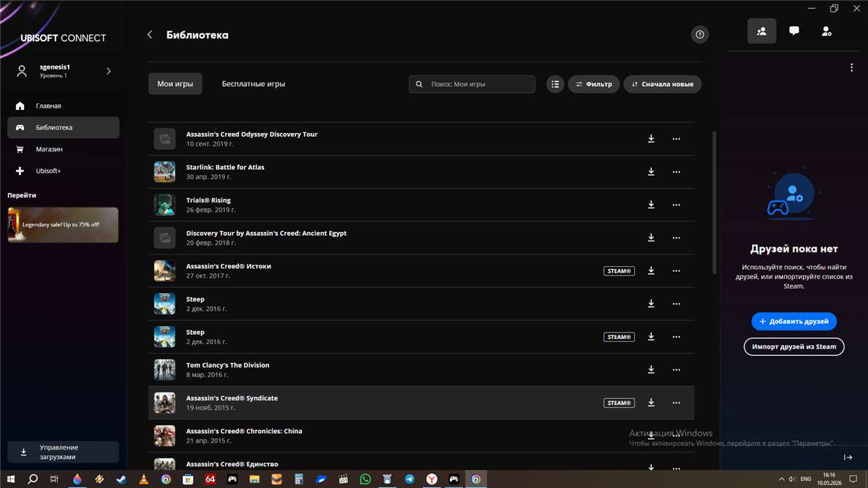Open the friends list panel icon
Image resolution: width=868 pixels, height=488 pixels.
point(762,31)
